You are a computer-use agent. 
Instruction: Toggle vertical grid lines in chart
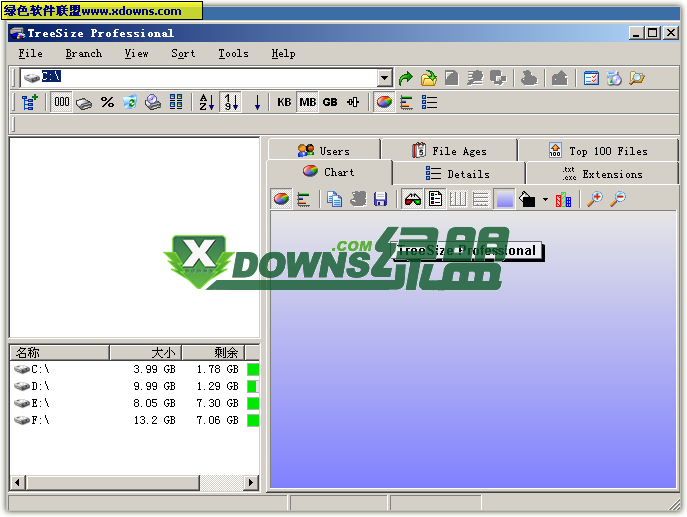458,199
